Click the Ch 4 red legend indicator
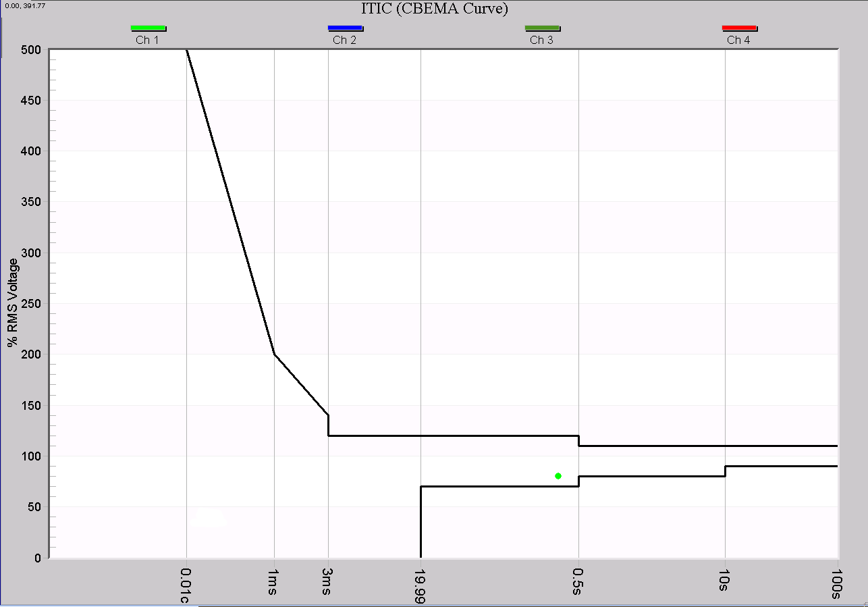This screenshot has width=868, height=607. click(x=740, y=28)
